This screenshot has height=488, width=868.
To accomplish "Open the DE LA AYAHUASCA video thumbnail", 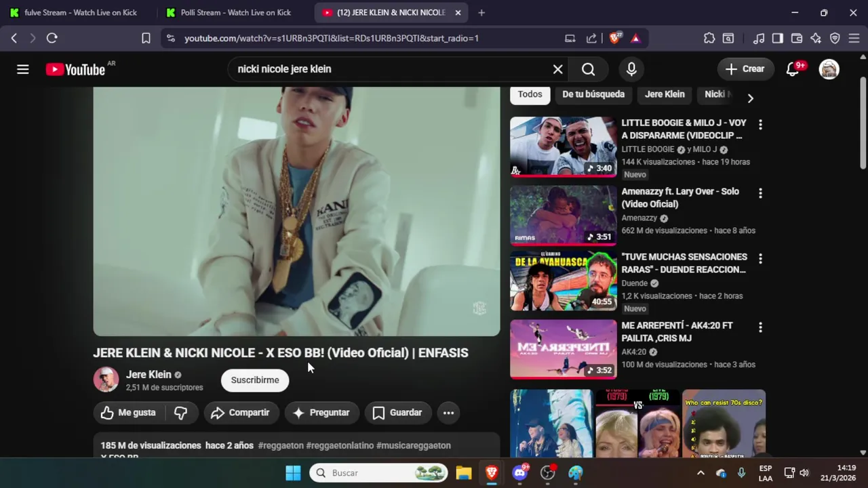I will [564, 281].
